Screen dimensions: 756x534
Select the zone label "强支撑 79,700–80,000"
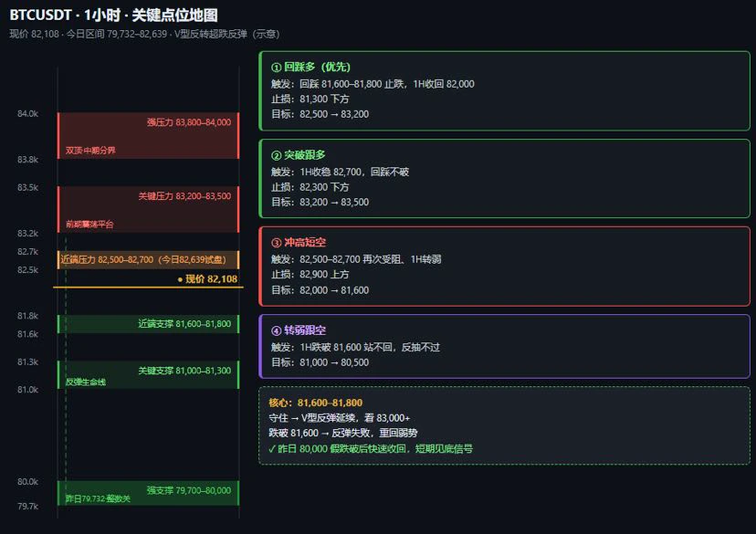[x=189, y=490]
